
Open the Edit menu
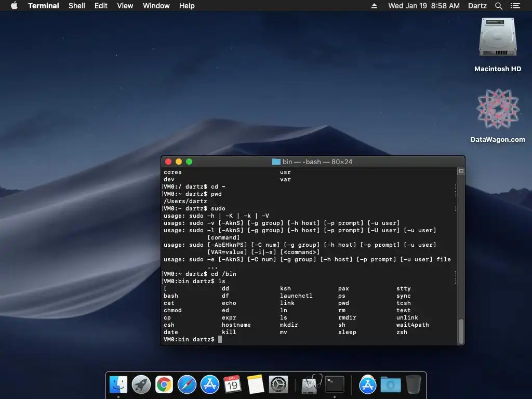[x=101, y=6]
